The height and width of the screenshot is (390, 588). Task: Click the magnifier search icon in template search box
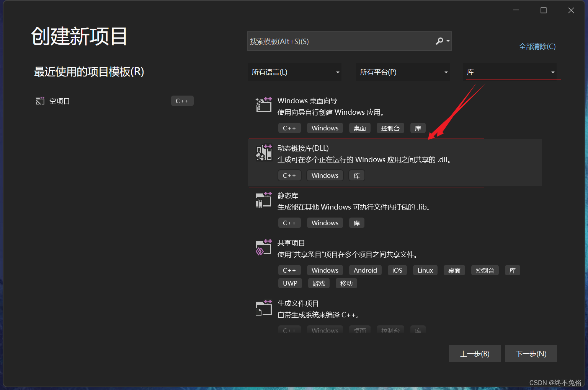click(439, 41)
